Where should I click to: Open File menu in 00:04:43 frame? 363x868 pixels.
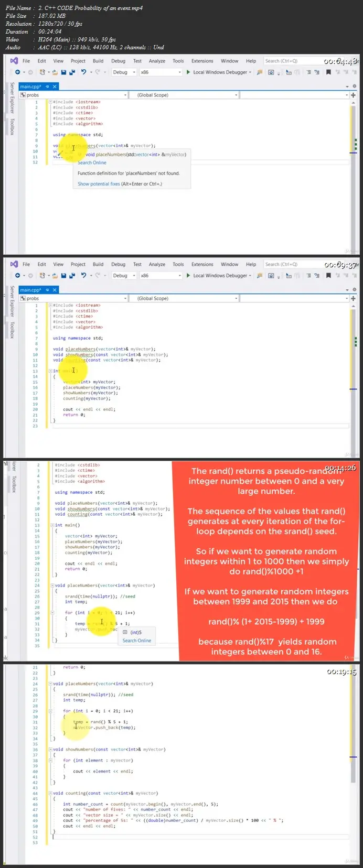(26, 61)
